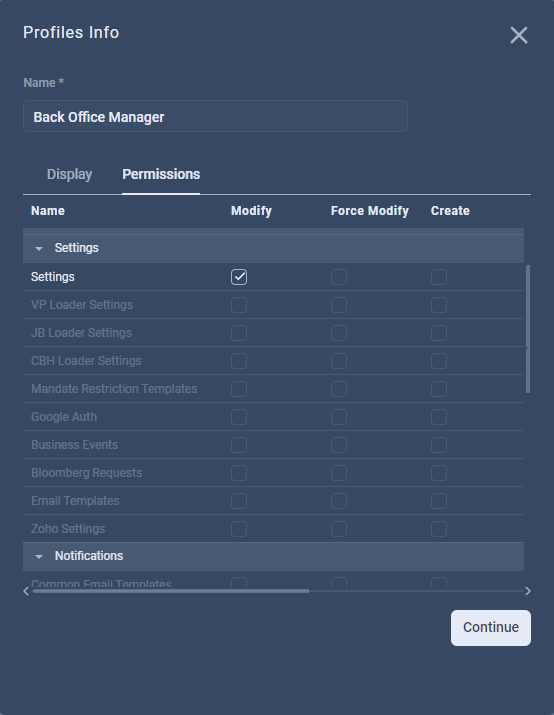Click the Name input field
The image size is (554, 715).
(x=215, y=116)
